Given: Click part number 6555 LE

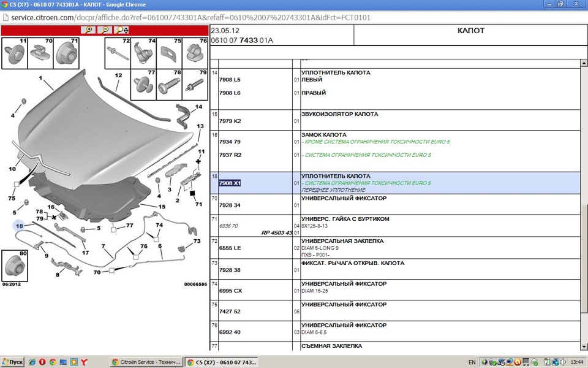Looking at the screenshot, I should click(x=230, y=248).
